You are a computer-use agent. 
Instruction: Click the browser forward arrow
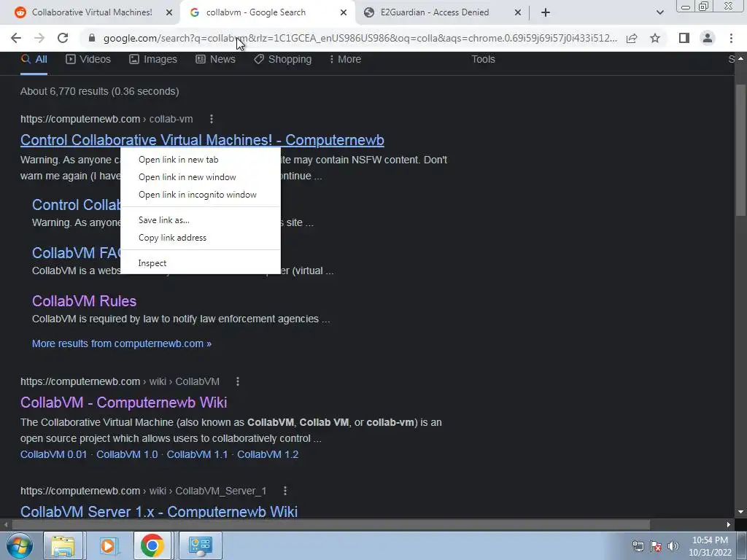pyautogui.click(x=39, y=38)
